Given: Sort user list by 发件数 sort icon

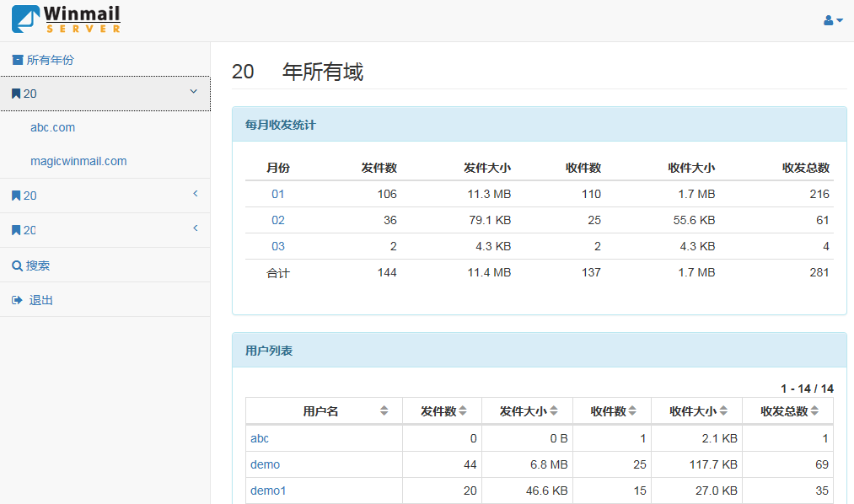Looking at the screenshot, I should pyautogui.click(x=462, y=411).
